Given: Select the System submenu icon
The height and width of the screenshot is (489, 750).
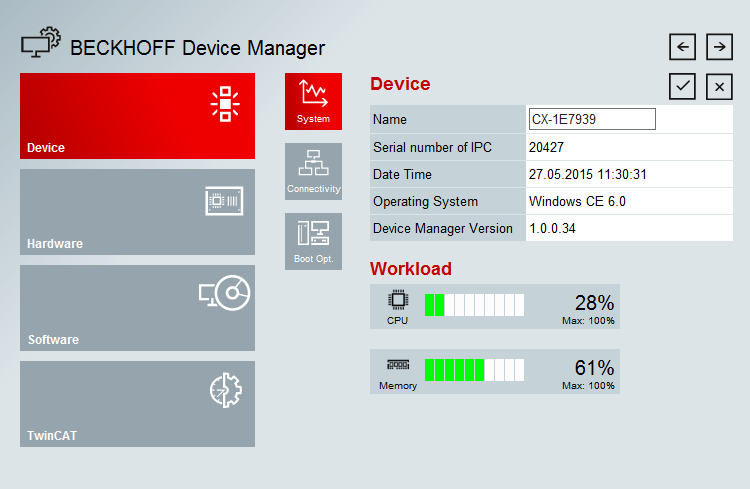Looking at the screenshot, I should (x=313, y=101).
